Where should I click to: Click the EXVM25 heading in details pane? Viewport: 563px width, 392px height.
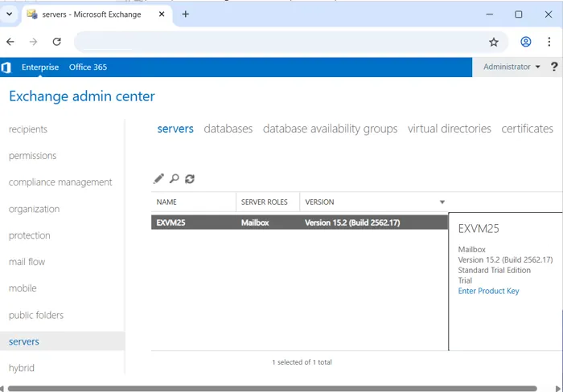coord(479,229)
